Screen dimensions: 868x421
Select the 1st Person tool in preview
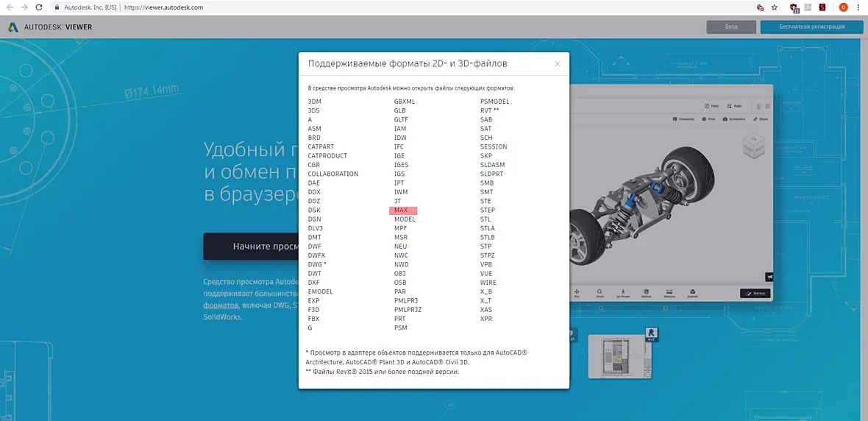623,293
